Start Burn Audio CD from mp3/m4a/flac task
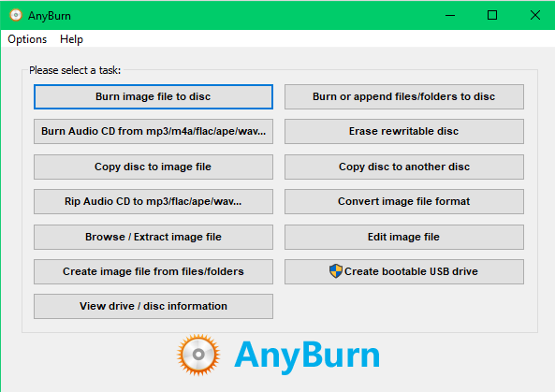This screenshot has height=392, width=555. 153,131
